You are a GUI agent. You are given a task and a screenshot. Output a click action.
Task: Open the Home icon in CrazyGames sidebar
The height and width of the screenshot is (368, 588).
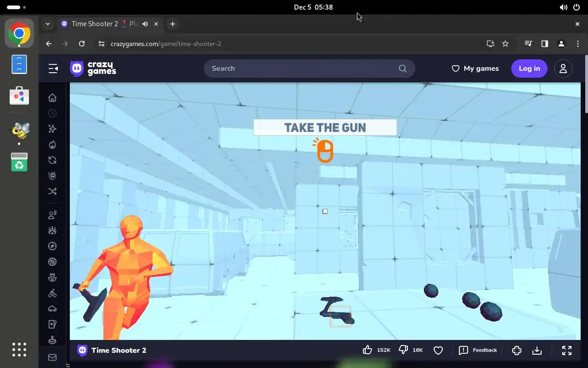52,98
